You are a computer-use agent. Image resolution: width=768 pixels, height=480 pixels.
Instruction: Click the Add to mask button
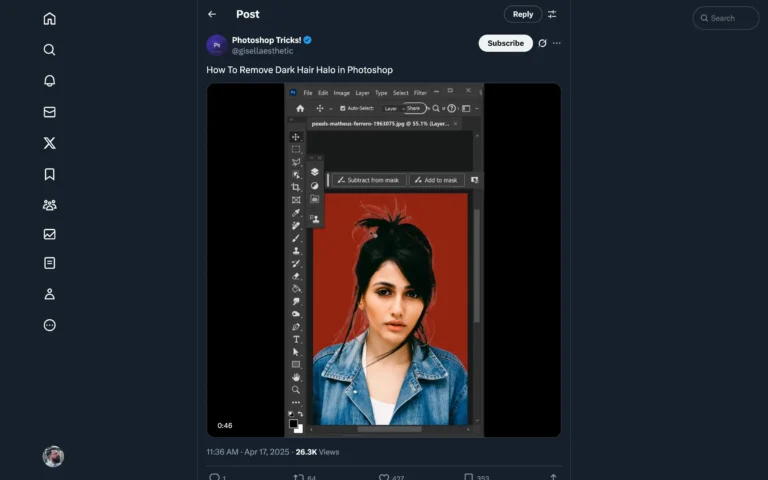click(436, 180)
